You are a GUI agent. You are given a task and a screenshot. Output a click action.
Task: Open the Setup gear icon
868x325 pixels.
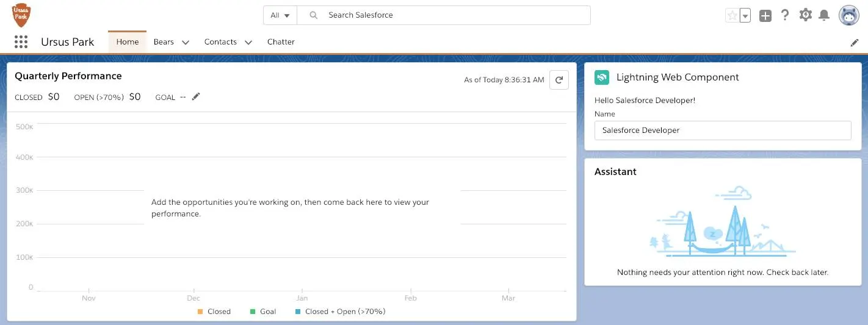point(806,15)
